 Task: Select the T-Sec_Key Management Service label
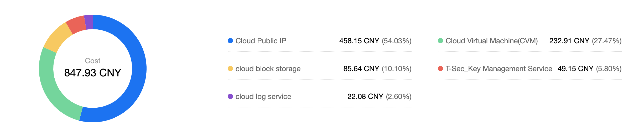pos(499,69)
